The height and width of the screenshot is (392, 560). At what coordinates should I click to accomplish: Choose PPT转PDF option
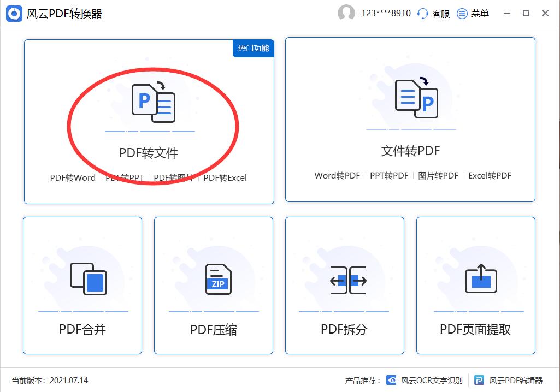click(389, 176)
